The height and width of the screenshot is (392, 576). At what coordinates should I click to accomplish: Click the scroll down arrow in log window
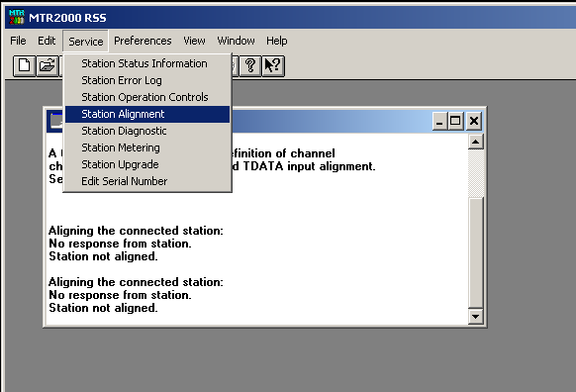pyautogui.click(x=476, y=317)
